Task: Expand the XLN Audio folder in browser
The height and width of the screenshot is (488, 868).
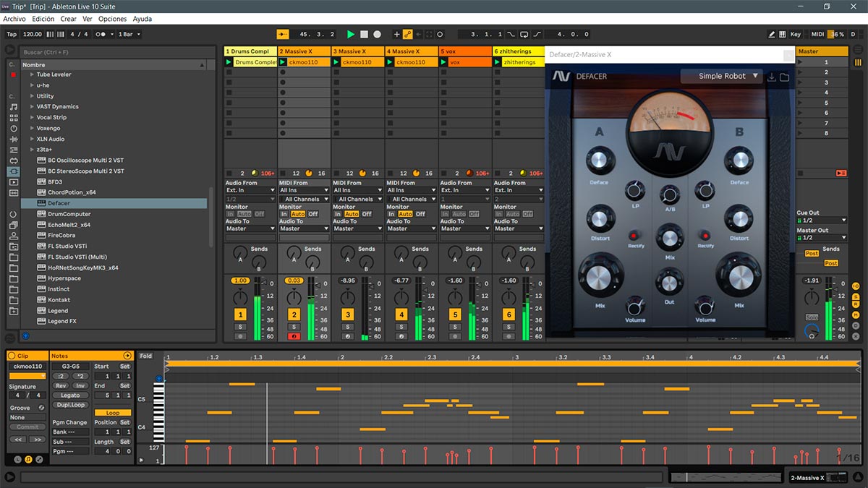Action: [32, 139]
